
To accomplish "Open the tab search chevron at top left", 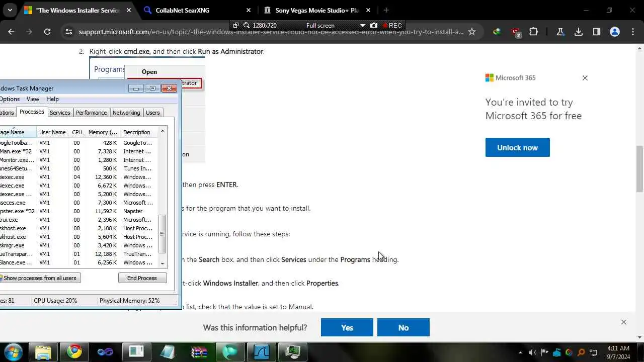I will point(10,10).
